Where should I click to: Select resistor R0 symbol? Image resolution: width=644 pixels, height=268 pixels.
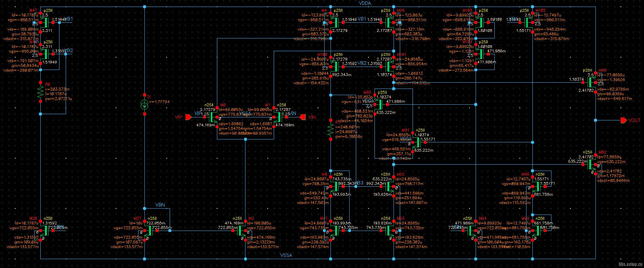pos(40,93)
